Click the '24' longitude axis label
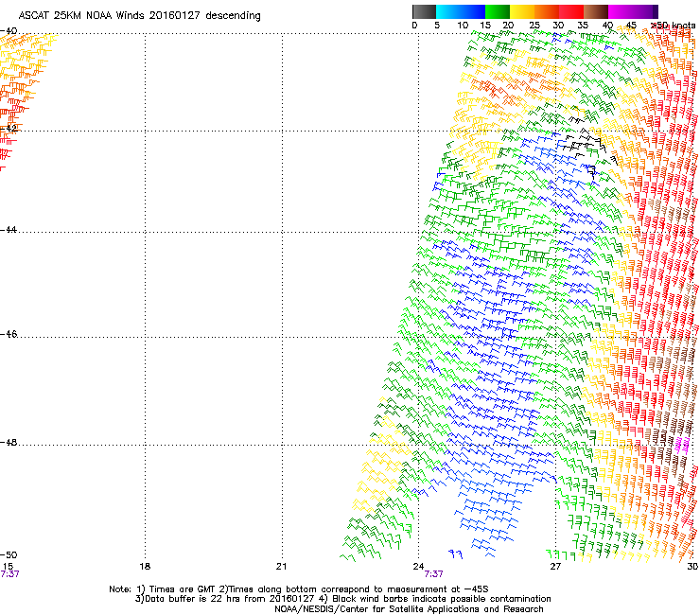 (418, 567)
